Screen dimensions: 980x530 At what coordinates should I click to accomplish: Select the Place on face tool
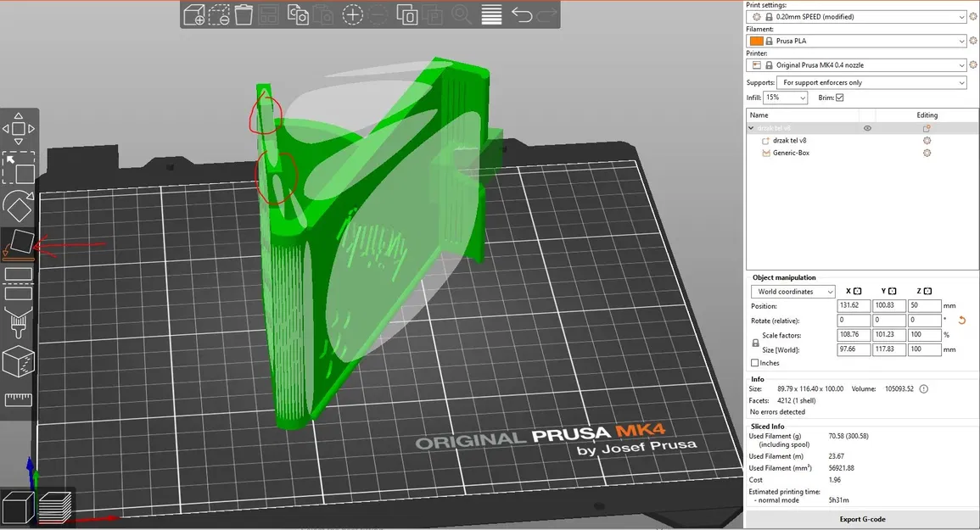pos(18,244)
